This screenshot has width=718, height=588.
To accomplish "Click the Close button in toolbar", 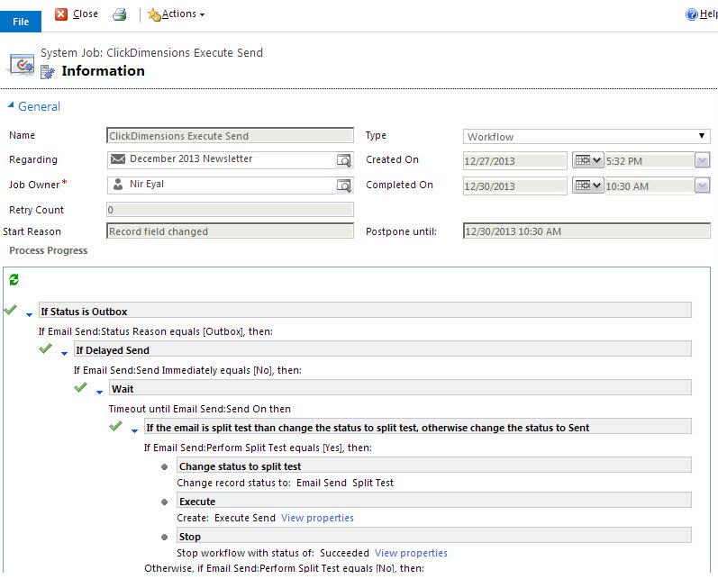I will point(77,14).
